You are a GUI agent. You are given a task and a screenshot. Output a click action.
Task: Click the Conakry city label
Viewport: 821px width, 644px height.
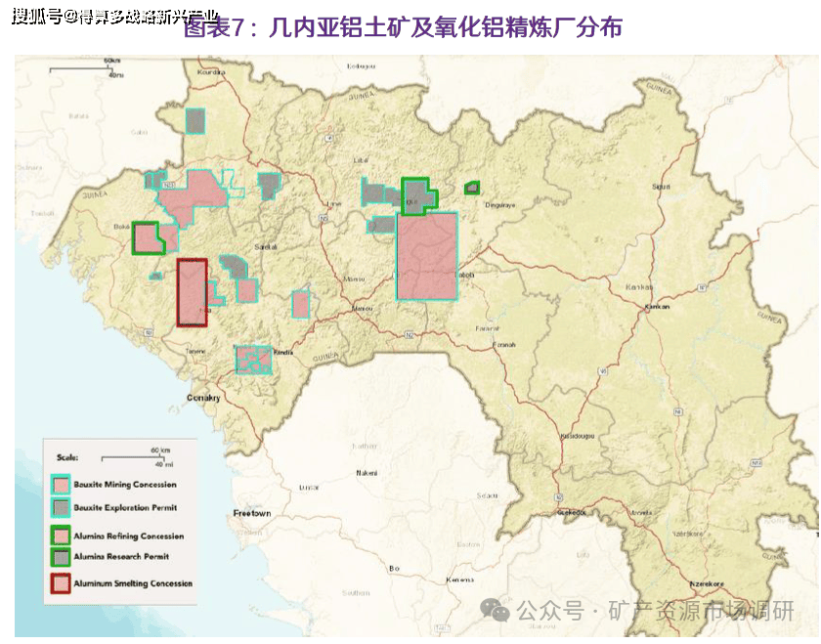pyautogui.click(x=204, y=398)
